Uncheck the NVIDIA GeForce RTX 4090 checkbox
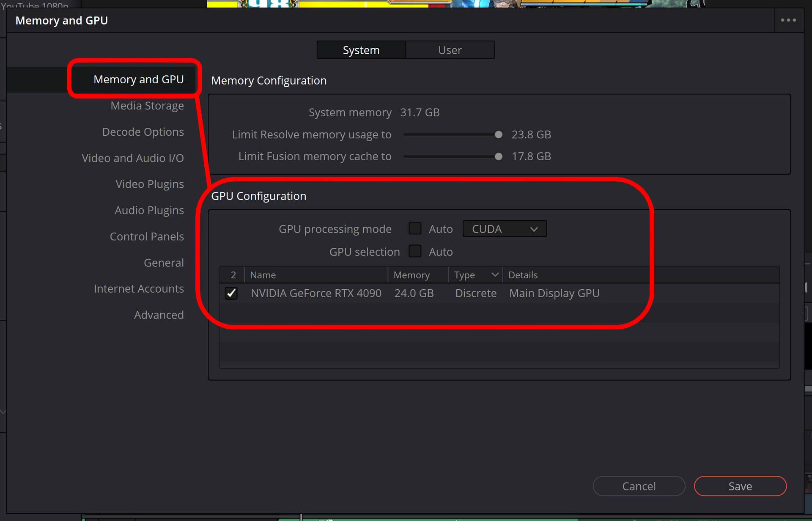The image size is (812, 521). pyautogui.click(x=231, y=293)
